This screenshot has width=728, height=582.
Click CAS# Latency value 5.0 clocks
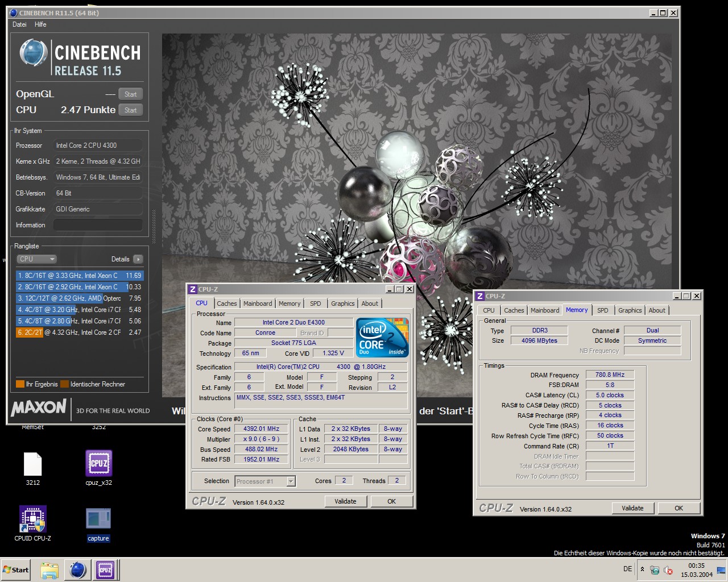pyautogui.click(x=610, y=396)
